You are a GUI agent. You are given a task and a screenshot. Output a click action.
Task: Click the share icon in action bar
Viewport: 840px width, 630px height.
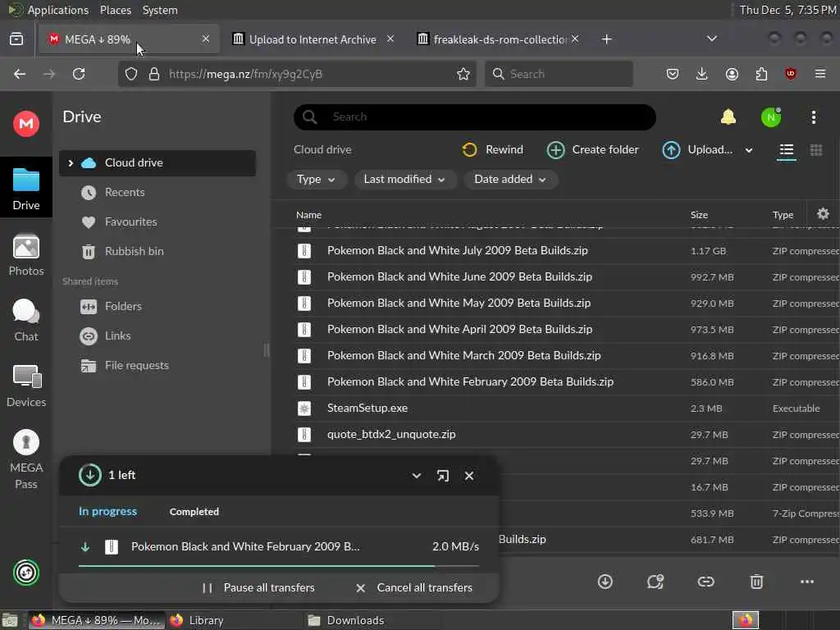655,582
